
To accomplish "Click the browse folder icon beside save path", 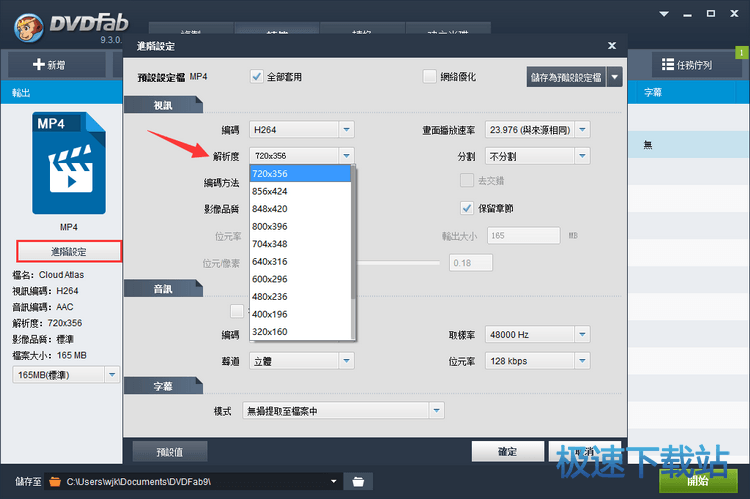I will pyautogui.click(x=358, y=481).
